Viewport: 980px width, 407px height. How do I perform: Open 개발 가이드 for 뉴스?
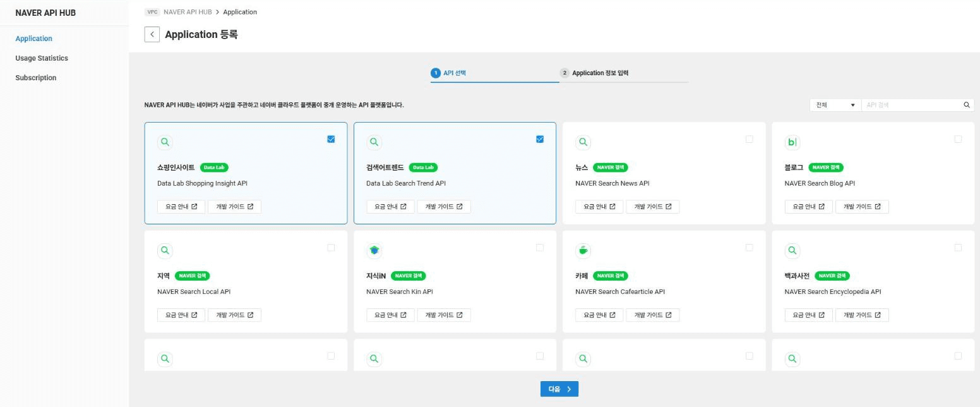point(653,207)
